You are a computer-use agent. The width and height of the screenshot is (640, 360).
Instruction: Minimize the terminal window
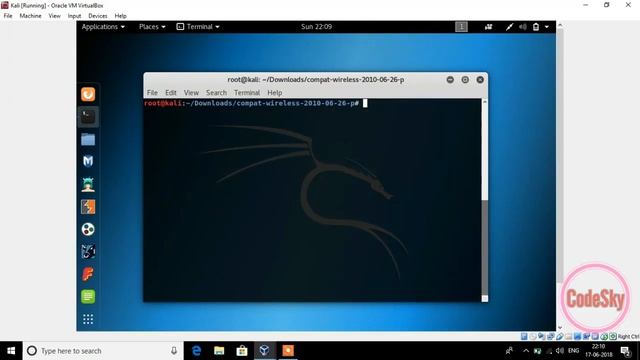point(450,80)
